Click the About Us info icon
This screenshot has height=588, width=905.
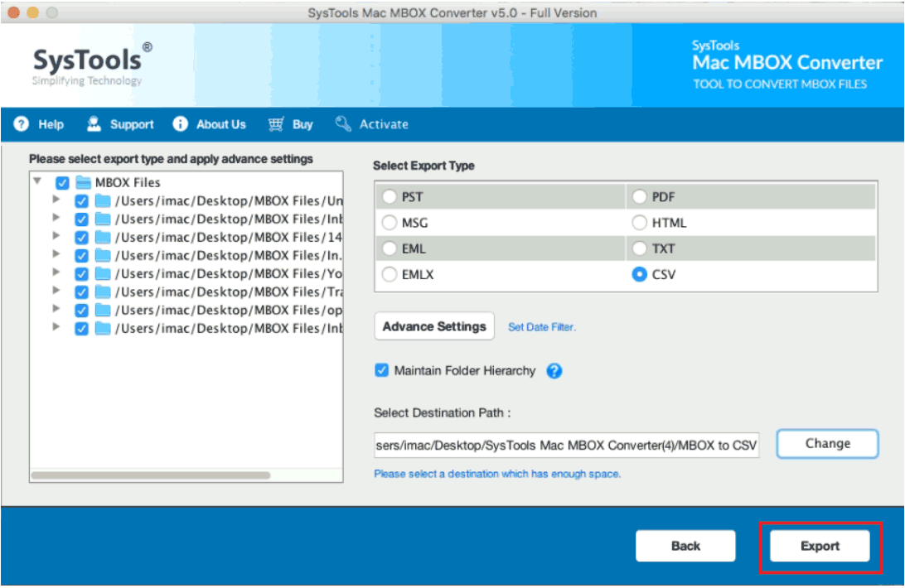(180, 124)
